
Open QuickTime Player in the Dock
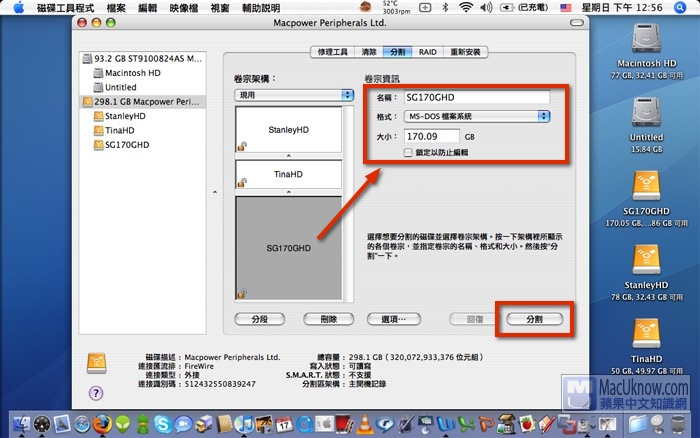point(304,424)
